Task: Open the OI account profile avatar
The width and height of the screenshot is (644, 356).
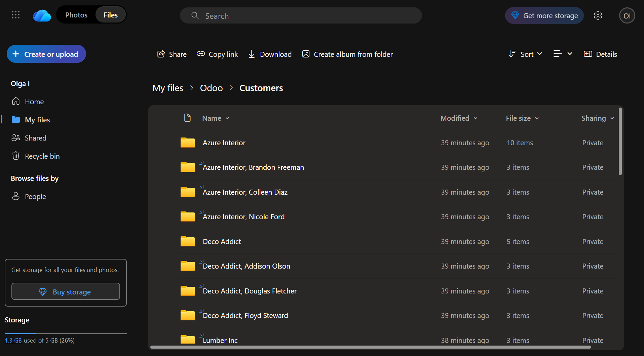Action: pyautogui.click(x=627, y=16)
